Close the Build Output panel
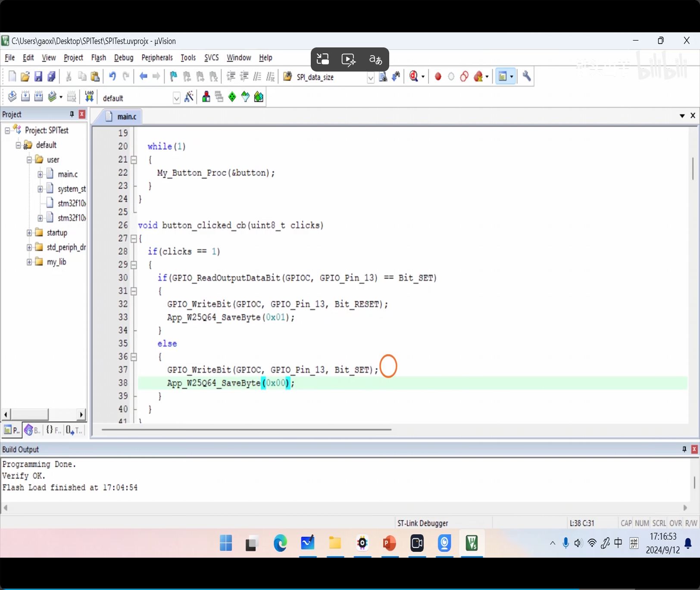 pyautogui.click(x=694, y=449)
